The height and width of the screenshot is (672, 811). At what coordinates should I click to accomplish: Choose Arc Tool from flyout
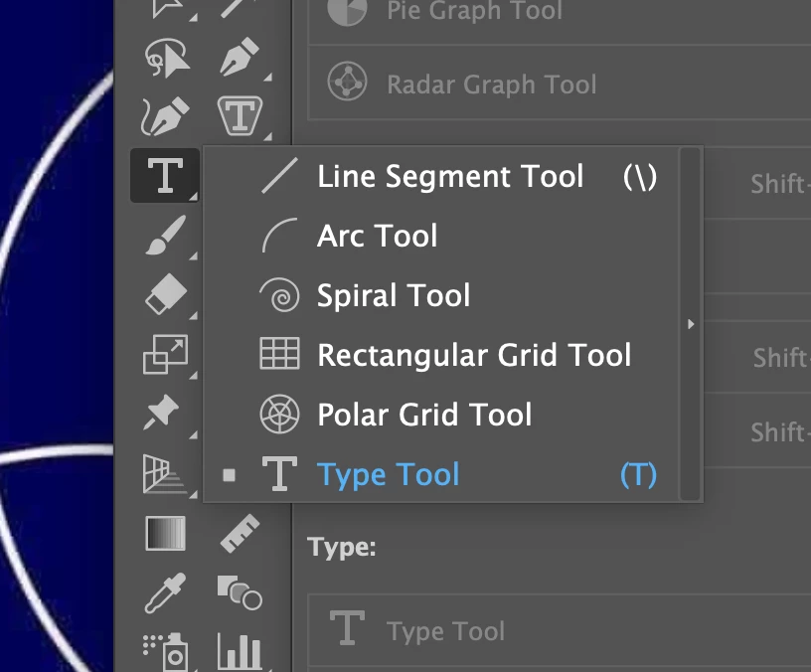[x=442, y=236]
